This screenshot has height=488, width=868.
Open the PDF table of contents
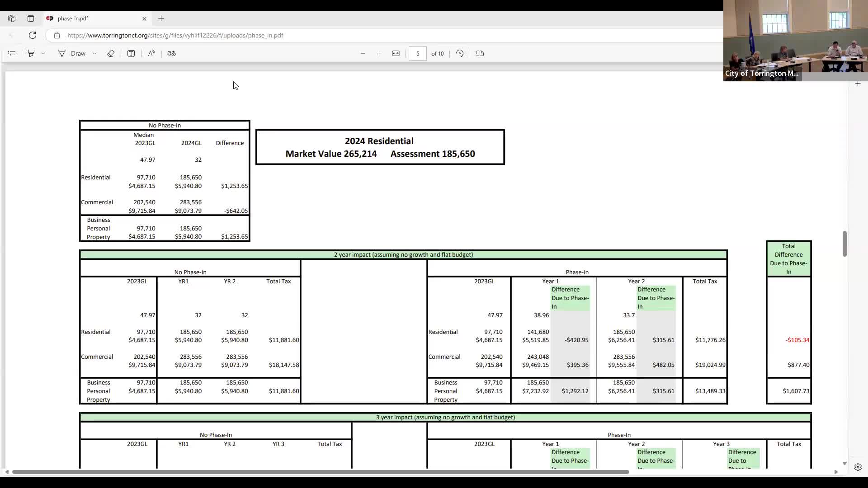[12, 53]
